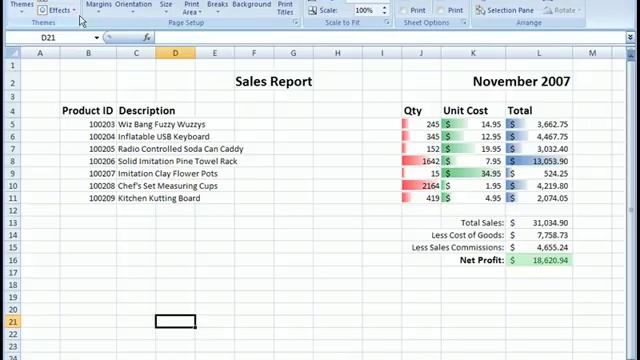Screen dimensions: 640x360
Task: Open the Print Area dropdown
Action: point(191,8)
